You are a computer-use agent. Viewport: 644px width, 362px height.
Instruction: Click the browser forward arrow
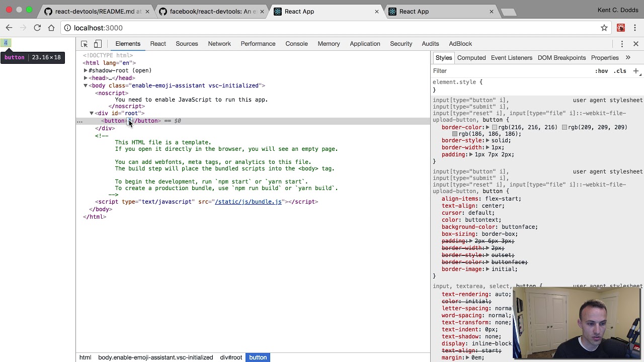click(x=23, y=28)
